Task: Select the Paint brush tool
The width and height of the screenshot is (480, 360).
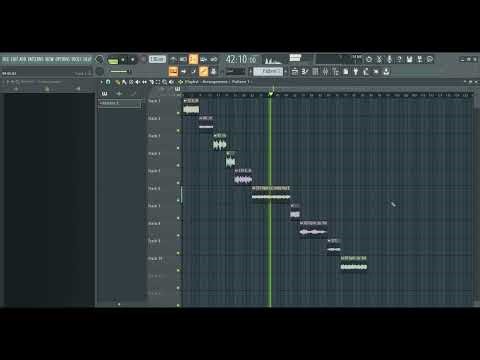Action: (124, 82)
